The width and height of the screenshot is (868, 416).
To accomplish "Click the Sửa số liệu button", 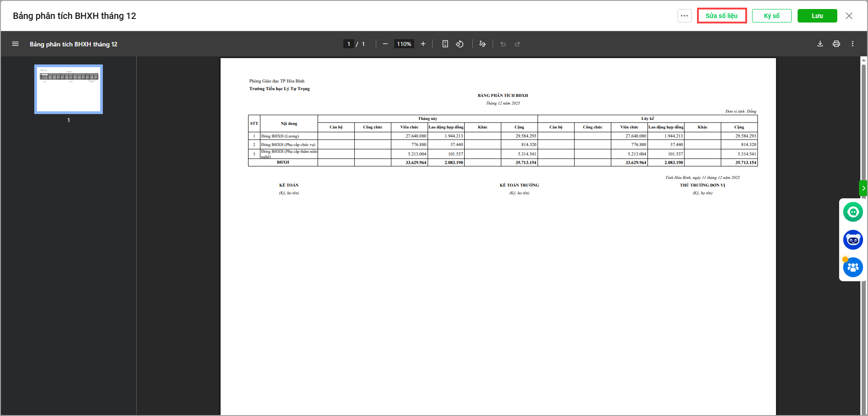I will tap(721, 16).
